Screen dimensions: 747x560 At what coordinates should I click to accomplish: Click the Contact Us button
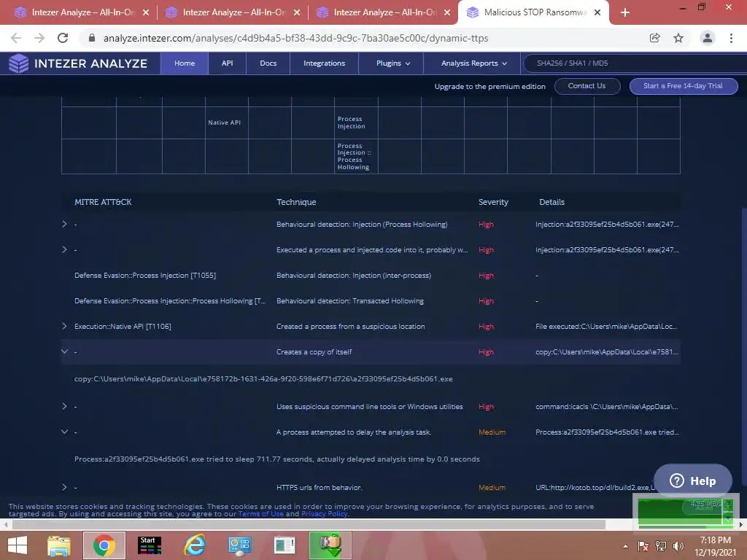(x=587, y=86)
